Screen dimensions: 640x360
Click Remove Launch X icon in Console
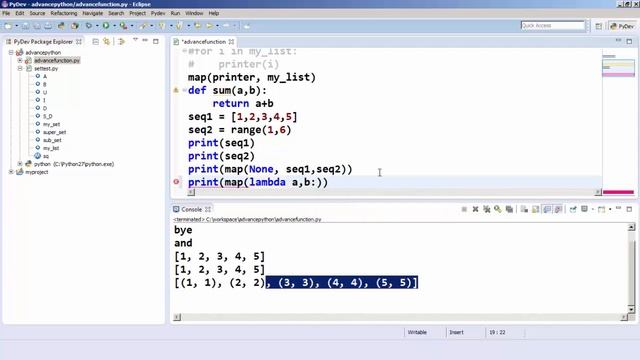tap(475, 209)
